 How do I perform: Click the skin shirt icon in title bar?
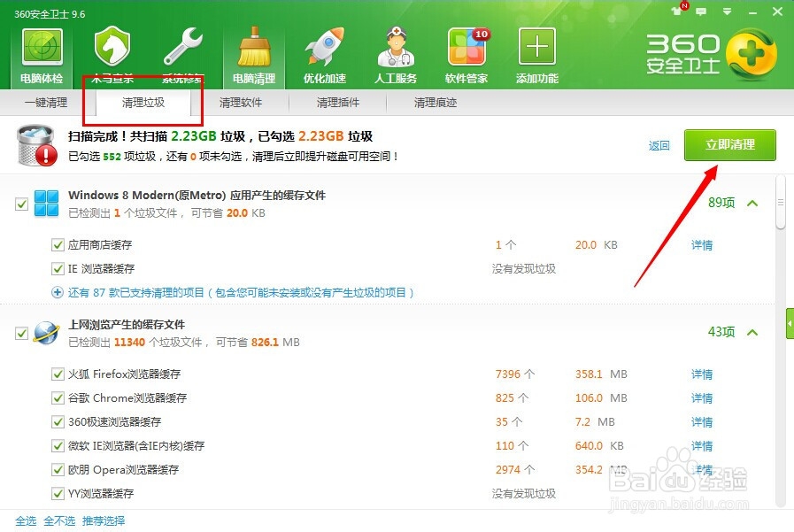[x=676, y=11]
